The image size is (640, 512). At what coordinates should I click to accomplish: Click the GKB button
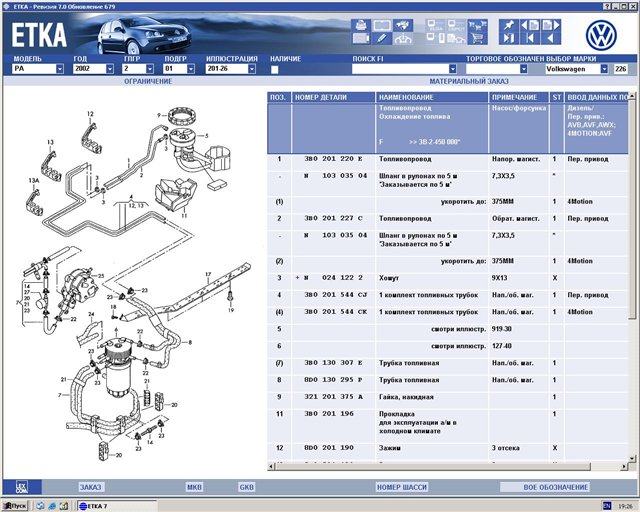point(247,487)
